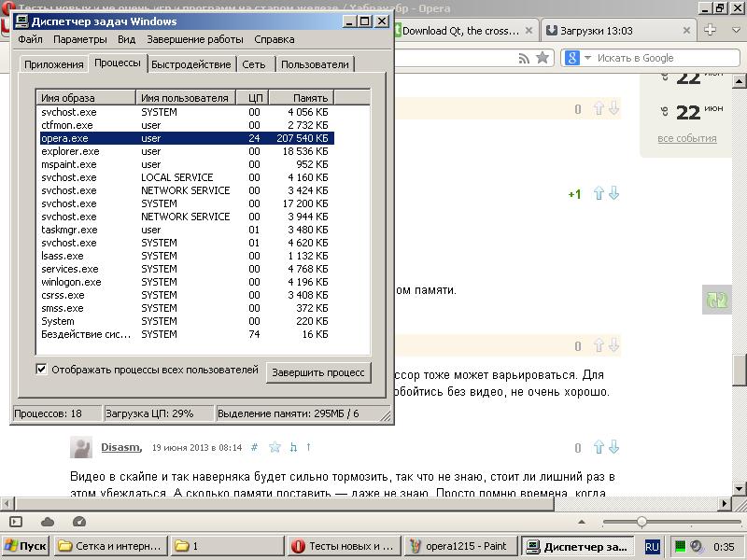The width and height of the screenshot is (747, 560).
Task: Open the Справка menu
Action: pyautogui.click(x=274, y=39)
